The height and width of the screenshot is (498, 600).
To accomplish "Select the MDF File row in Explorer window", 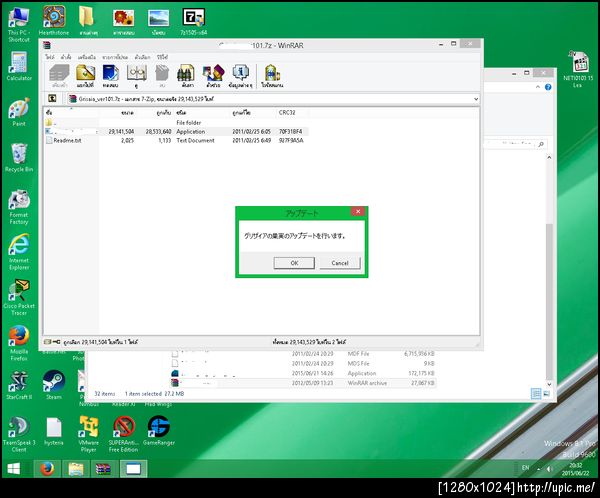I will tap(302, 354).
